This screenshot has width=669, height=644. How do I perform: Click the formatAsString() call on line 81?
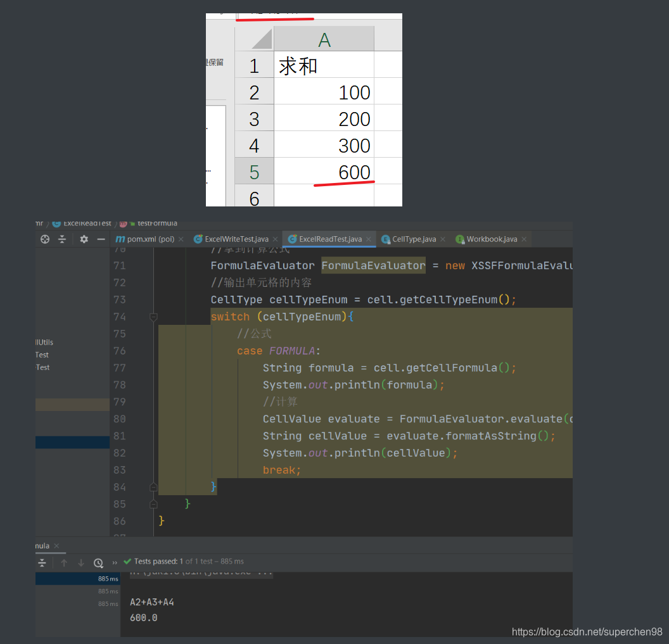coord(497,436)
